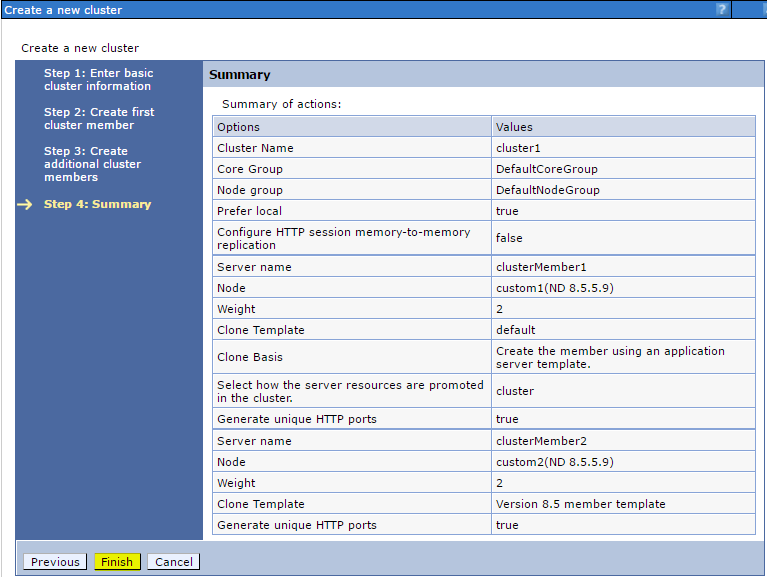Click the clusterMember2 server name value
Screen dimensions: 767x577
[x=541, y=441]
